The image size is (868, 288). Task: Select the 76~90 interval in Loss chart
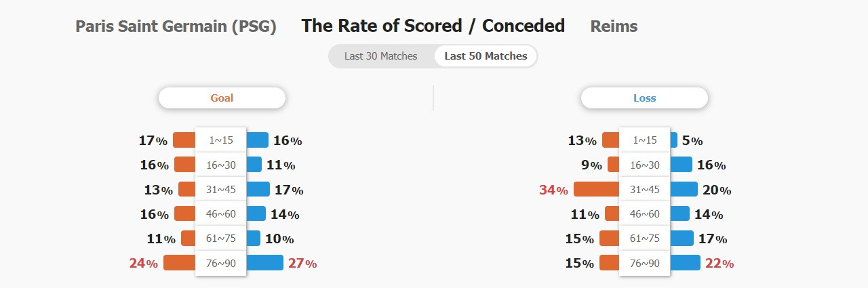[645, 263]
